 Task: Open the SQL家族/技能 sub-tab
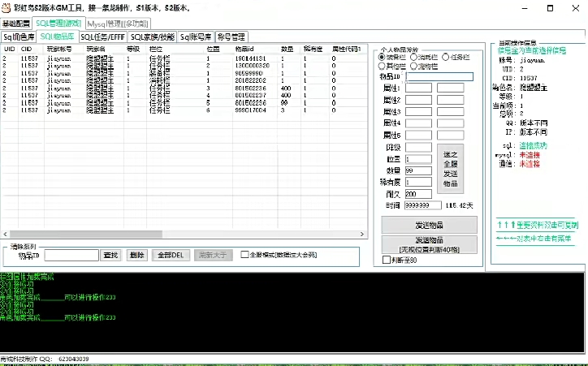[x=152, y=37]
